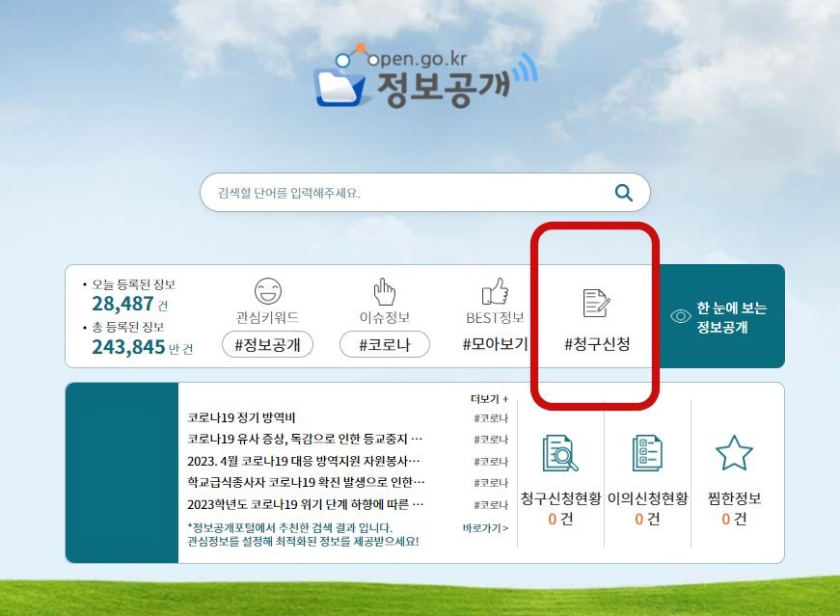The height and width of the screenshot is (616, 840).
Task: Open the #정보공개 keyword tag
Action: (267, 345)
